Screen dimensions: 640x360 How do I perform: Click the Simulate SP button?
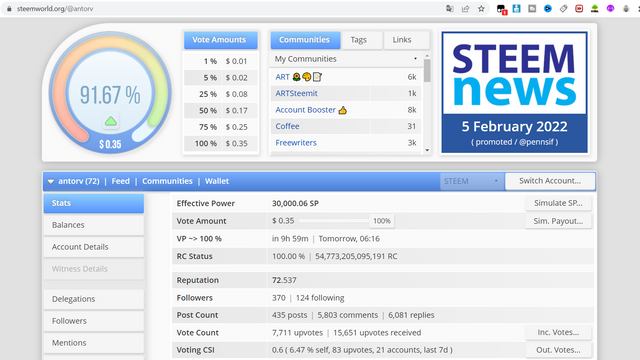(x=558, y=203)
